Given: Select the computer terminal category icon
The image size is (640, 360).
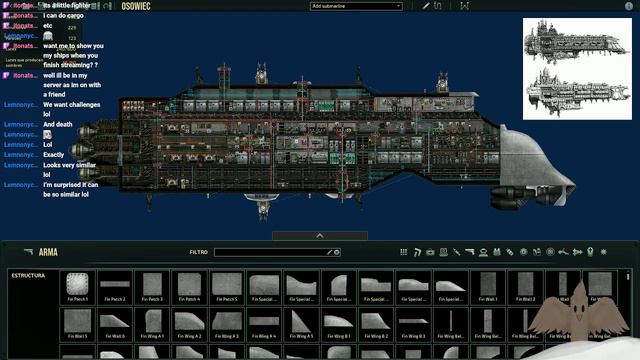Looking at the screenshot, I should [x=443, y=252].
